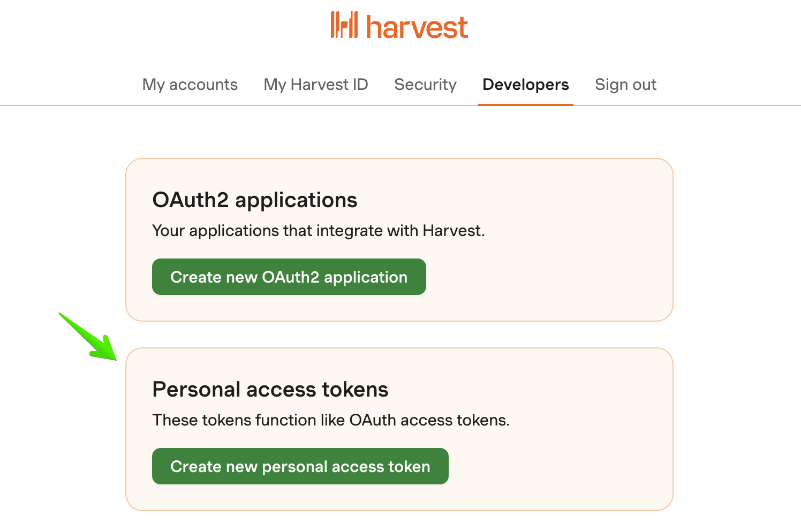Sign out of Harvest ID
The width and height of the screenshot is (801, 532).
(x=625, y=85)
